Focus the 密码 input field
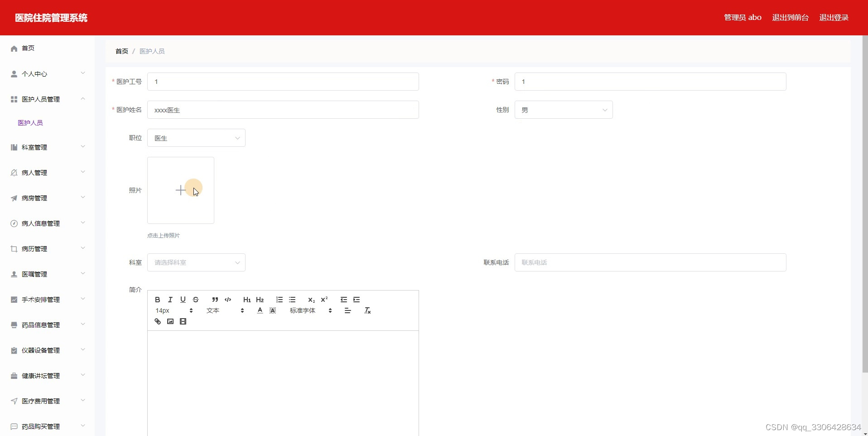Viewport: 868px width, 436px height. [x=651, y=82]
